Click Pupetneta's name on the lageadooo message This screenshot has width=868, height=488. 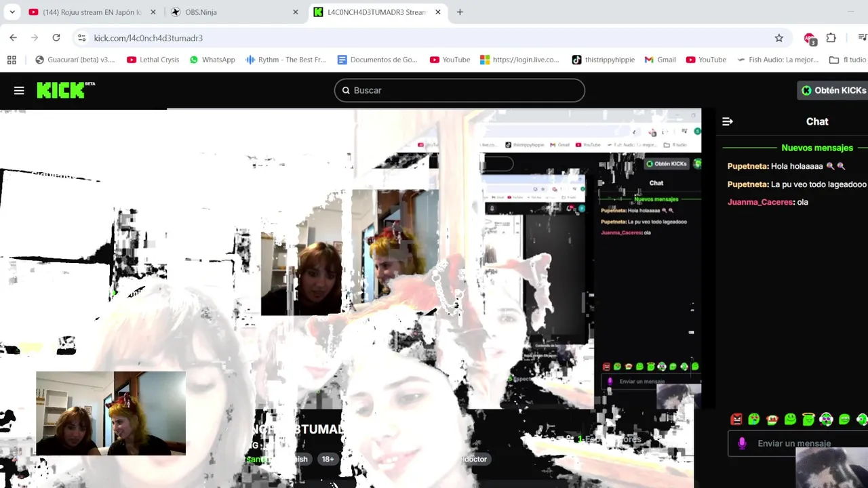tap(747, 184)
